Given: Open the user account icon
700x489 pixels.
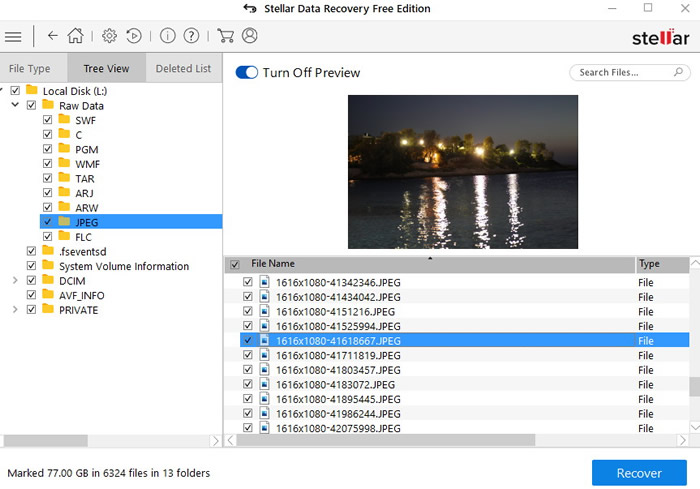Looking at the screenshot, I should 249,36.
